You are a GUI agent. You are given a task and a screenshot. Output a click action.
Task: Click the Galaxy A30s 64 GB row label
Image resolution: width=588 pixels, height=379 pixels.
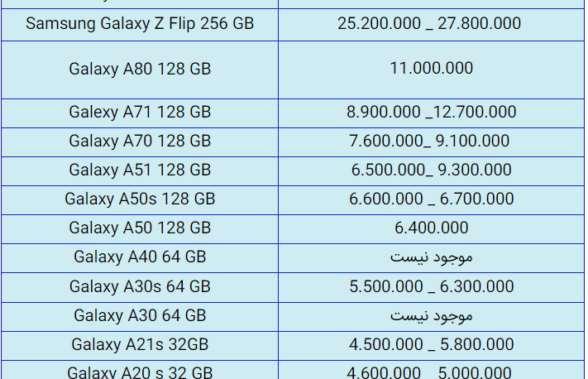click(x=140, y=286)
